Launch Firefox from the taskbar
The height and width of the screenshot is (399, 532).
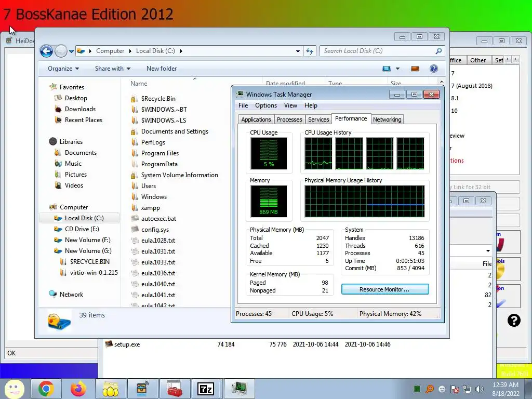78,389
